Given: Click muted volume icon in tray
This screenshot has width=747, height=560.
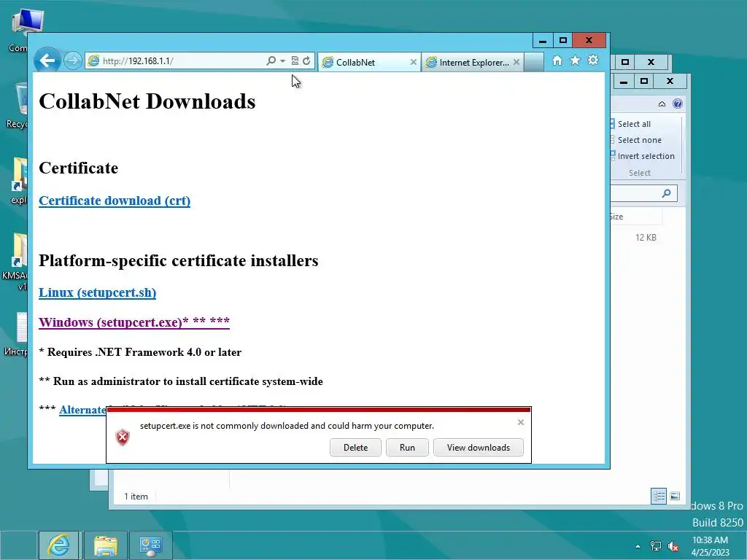Looking at the screenshot, I should point(673,546).
